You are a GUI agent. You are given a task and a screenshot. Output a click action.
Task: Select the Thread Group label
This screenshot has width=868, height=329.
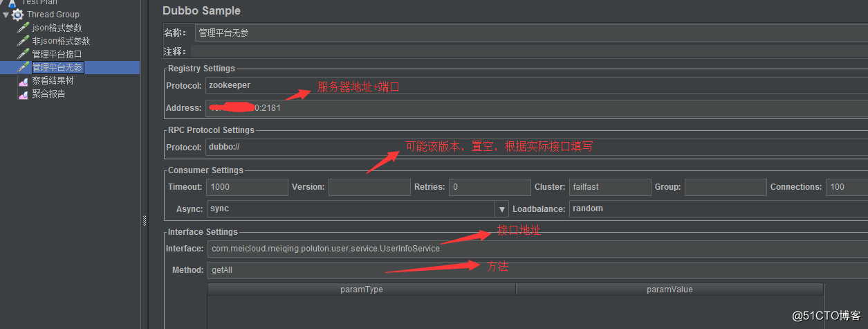coord(53,15)
